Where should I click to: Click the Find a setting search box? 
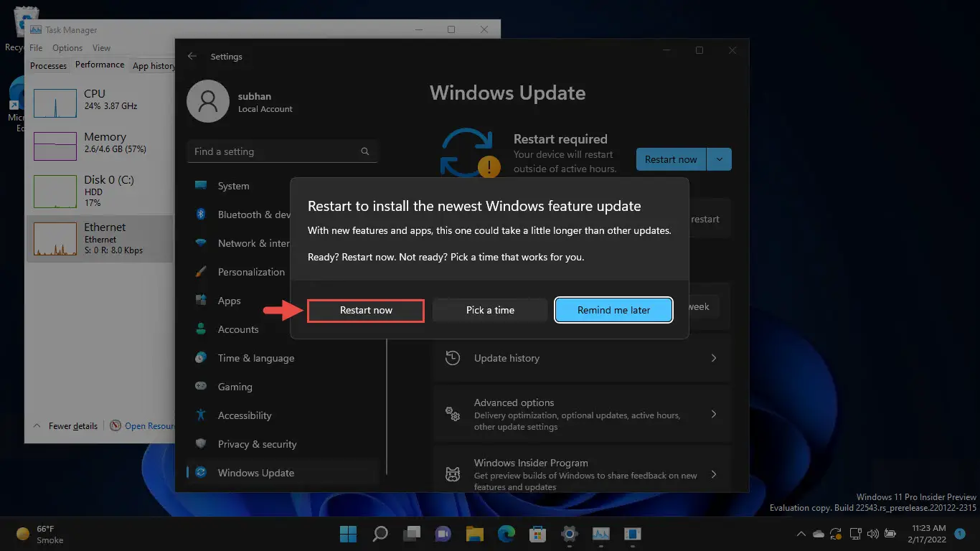[x=282, y=151]
